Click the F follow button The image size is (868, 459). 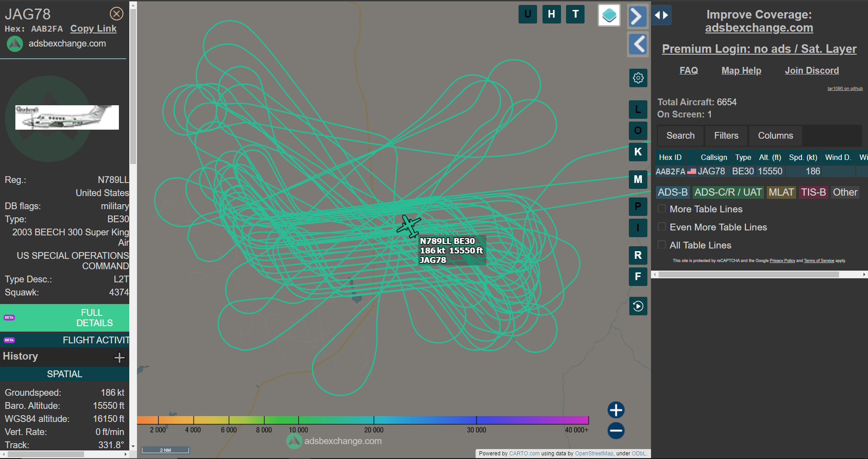click(638, 276)
